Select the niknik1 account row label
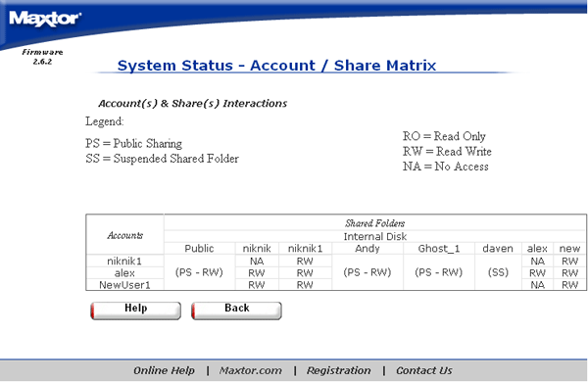 tap(124, 261)
